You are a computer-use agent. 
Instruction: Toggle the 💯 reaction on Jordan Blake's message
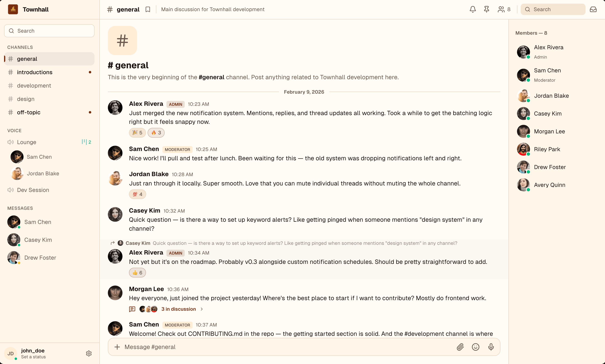click(x=137, y=194)
